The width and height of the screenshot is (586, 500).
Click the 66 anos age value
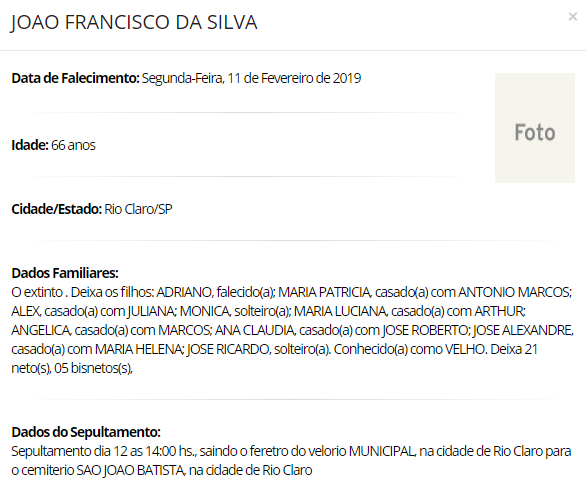(73, 145)
